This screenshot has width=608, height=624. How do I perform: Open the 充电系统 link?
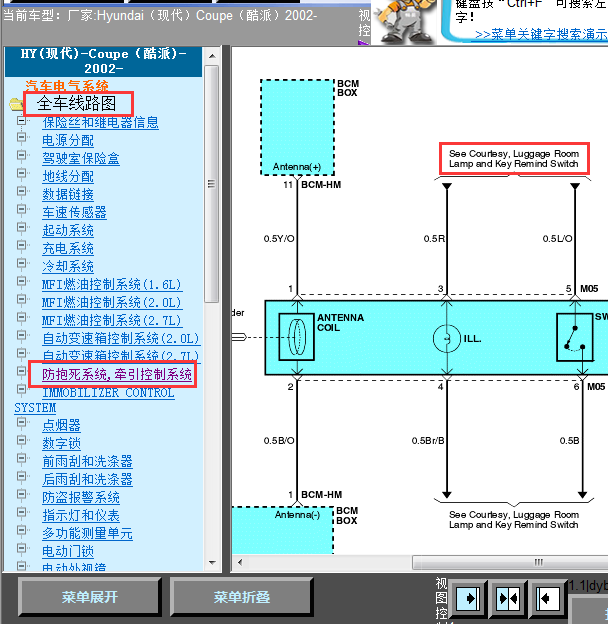click(68, 248)
